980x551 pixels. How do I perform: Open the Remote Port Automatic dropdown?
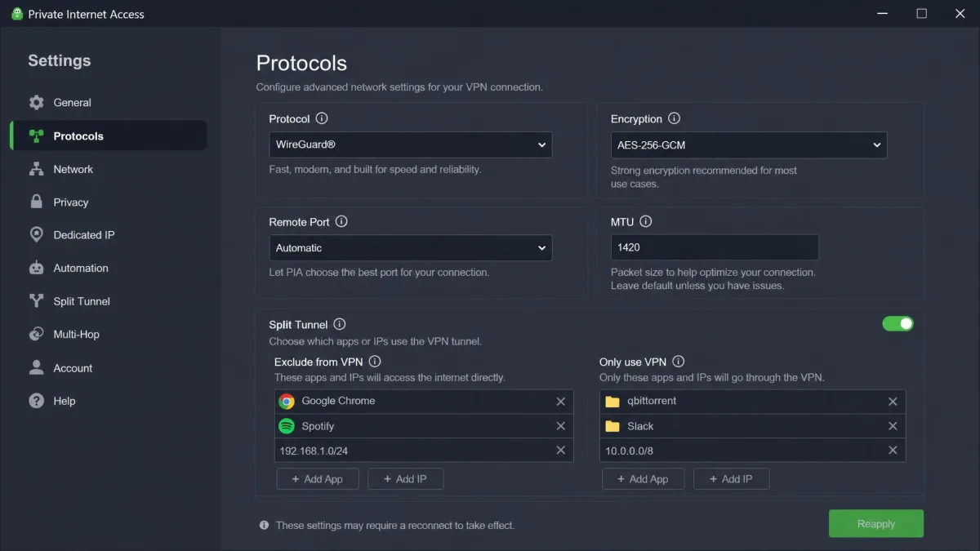pos(411,248)
